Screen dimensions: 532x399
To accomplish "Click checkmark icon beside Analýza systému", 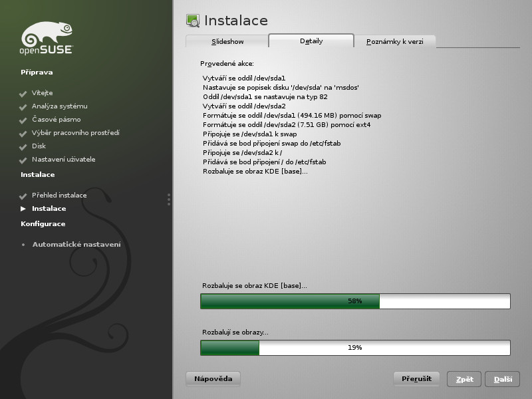I will (23, 107).
